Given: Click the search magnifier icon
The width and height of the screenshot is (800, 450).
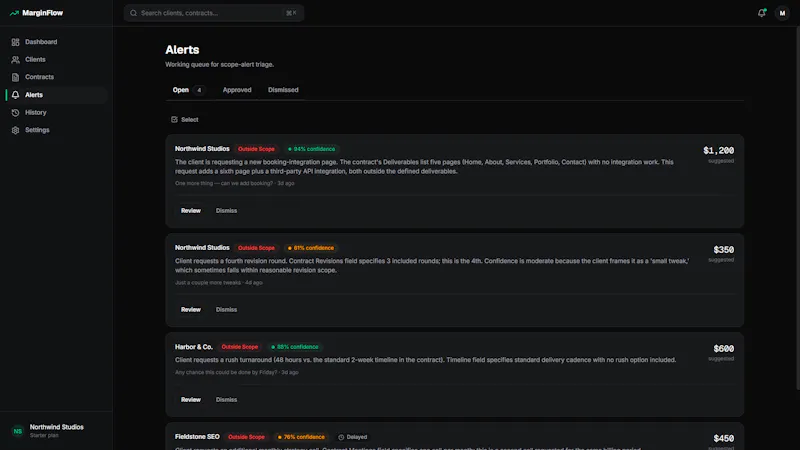Looking at the screenshot, I should pyautogui.click(x=134, y=13).
